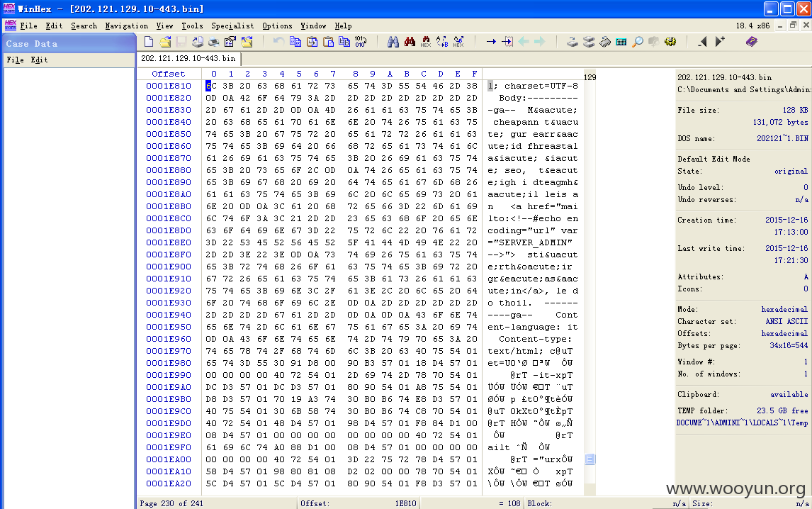Image resolution: width=812 pixels, height=509 pixels.
Task: Open the Edit menu in menu bar
Action: click(54, 26)
